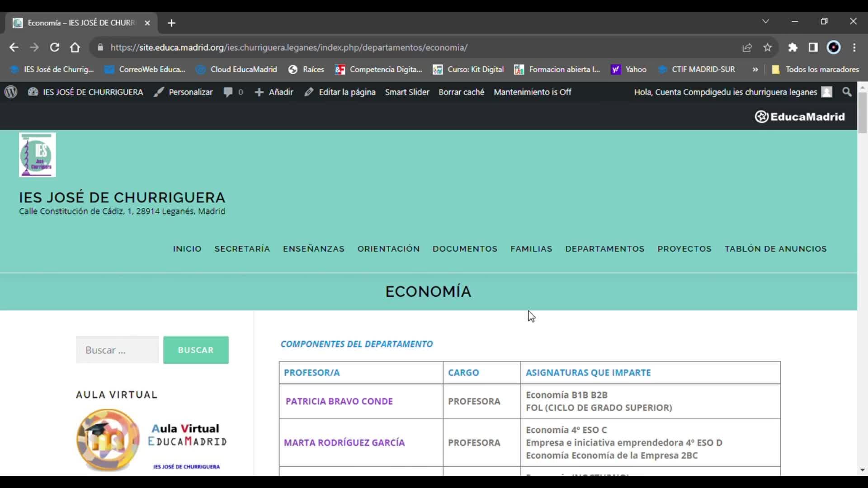Viewport: 868px width, 488px height.
Task: Open the Extensions puzzle icon
Action: pyautogui.click(x=793, y=47)
